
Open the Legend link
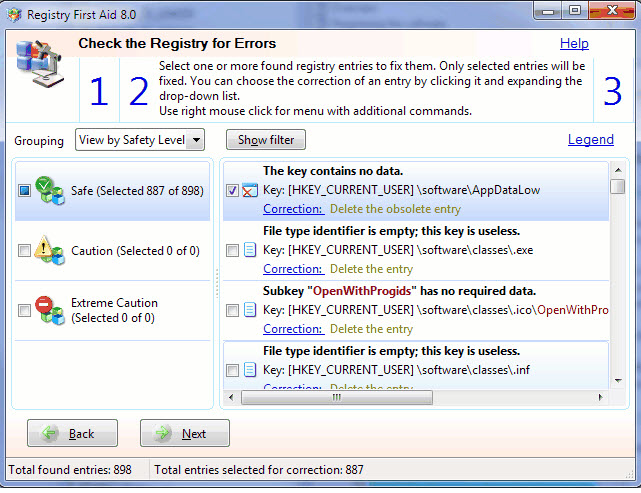tap(591, 139)
